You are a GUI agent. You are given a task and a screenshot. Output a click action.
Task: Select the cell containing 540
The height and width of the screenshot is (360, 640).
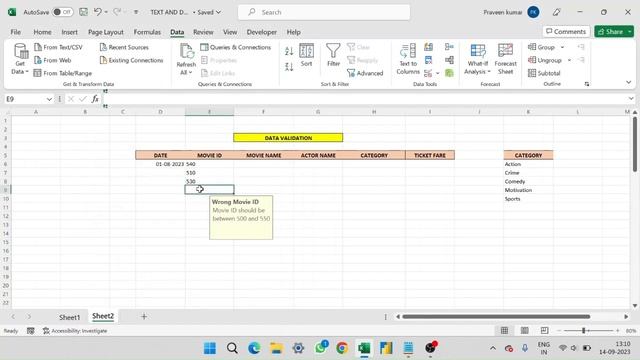coord(209,164)
